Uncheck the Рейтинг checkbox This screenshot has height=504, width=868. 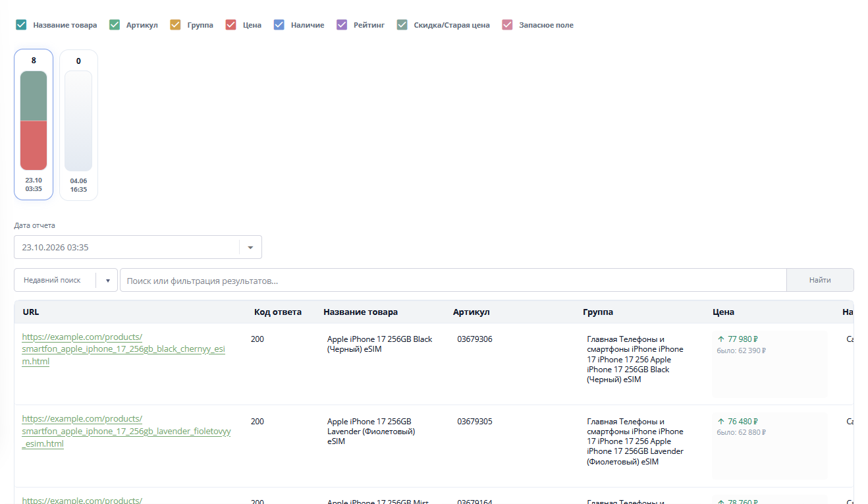(342, 25)
